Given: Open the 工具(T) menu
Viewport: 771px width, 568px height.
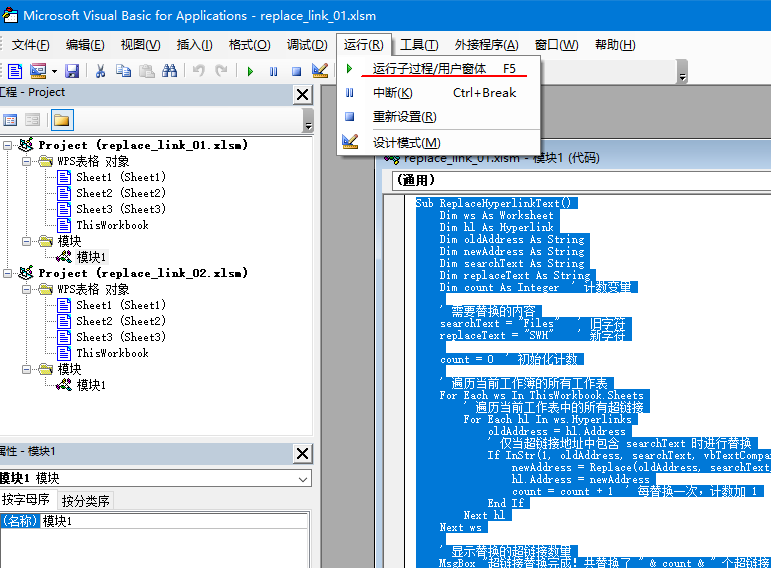Looking at the screenshot, I should tap(419, 45).
